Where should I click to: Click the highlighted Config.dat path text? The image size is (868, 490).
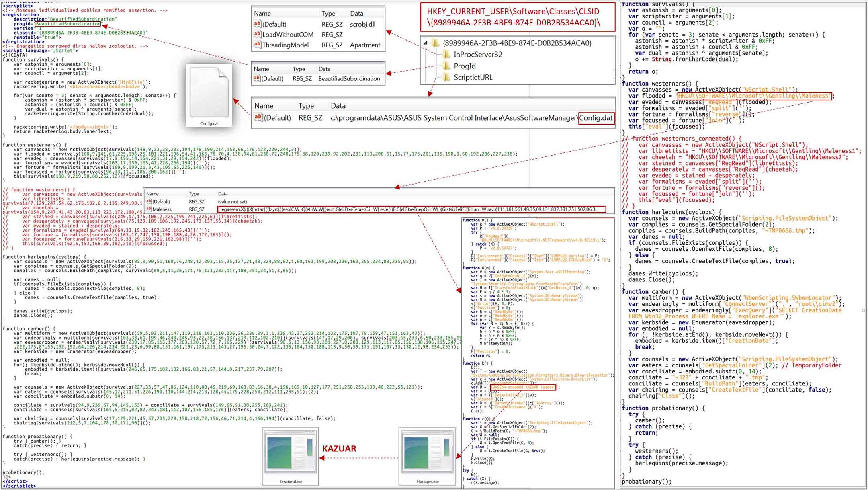pyautogui.click(x=597, y=118)
